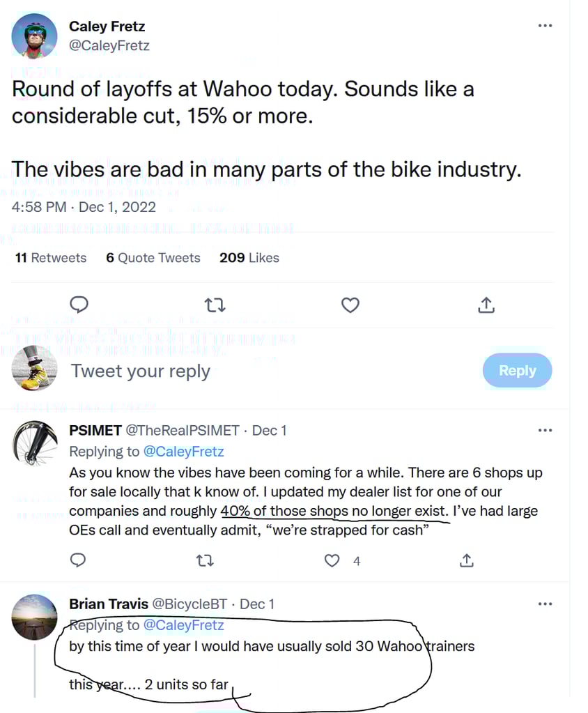This screenshot has width=588, height=713.
Task: Click into the Tweet your reply field
Action: (139, 370)
